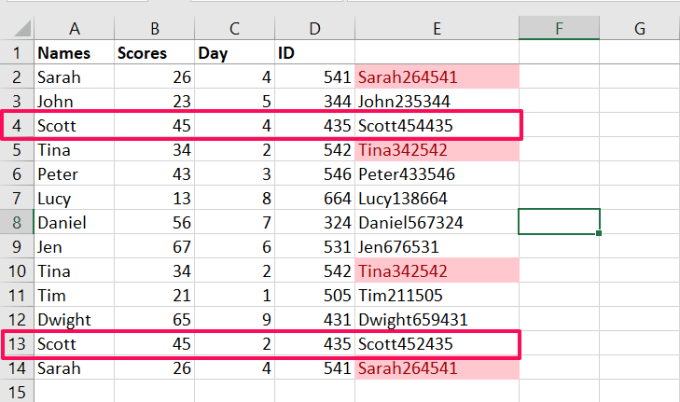The height and width of the screenshot is (402, 680).
Task: Click cell containing Scott454435
Action: (437, 126)
